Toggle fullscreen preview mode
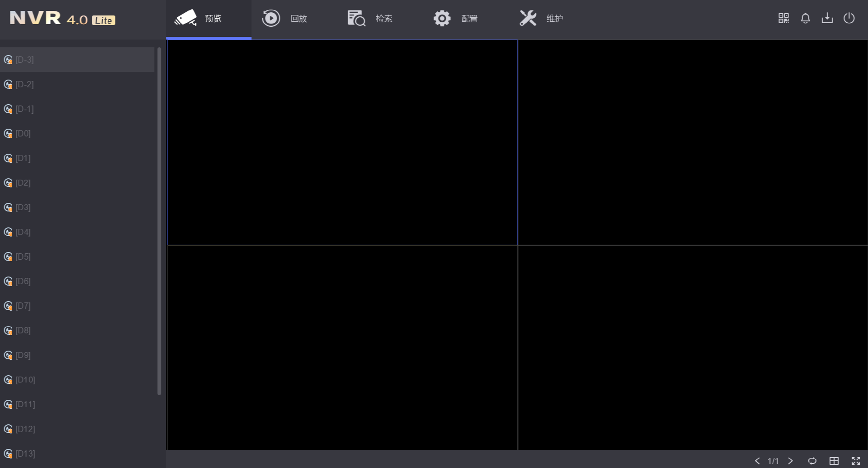Image resolution: width=868 pixels, height=468 pixels. pyautogui.click(x=856, y=461)
